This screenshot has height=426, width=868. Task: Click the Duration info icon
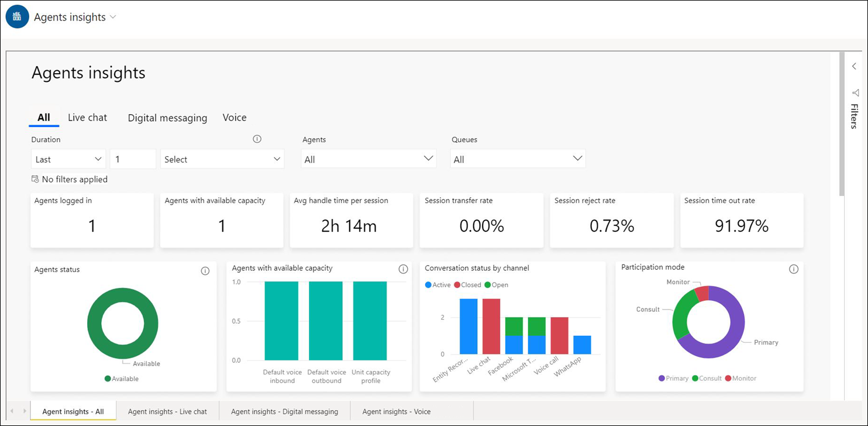257,139
